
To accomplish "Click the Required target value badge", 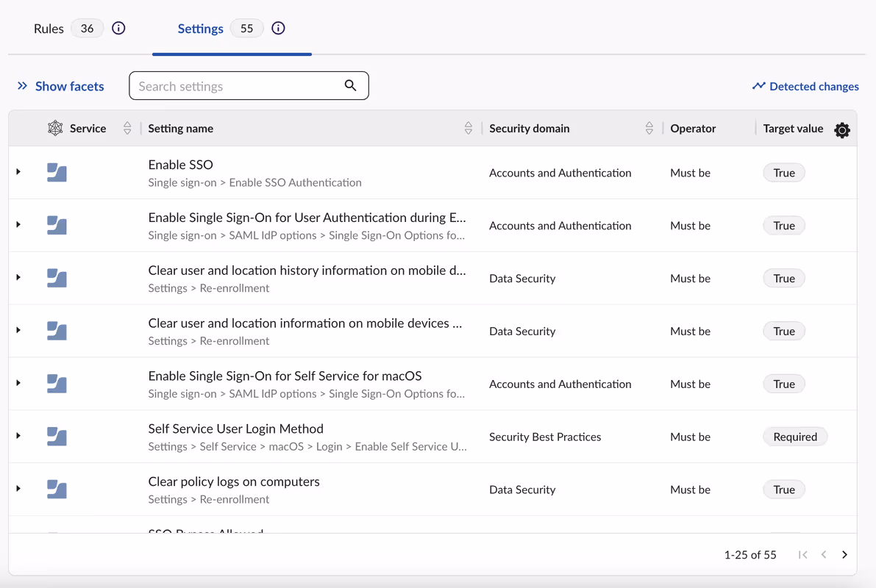I will [795, 437].
